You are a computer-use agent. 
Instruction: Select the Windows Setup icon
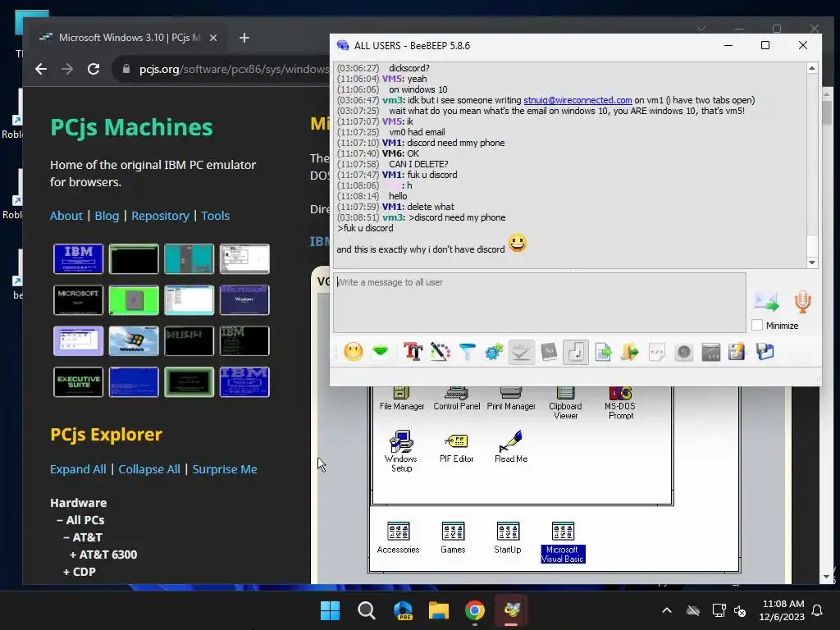point(401,451)
